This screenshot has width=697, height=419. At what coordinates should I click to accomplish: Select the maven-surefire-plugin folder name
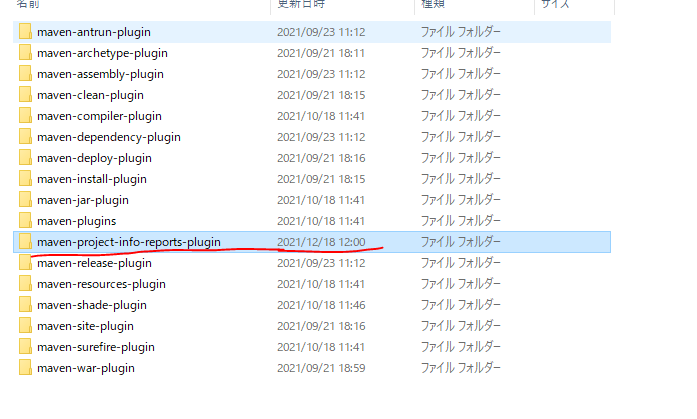click(x=96, y=347)
